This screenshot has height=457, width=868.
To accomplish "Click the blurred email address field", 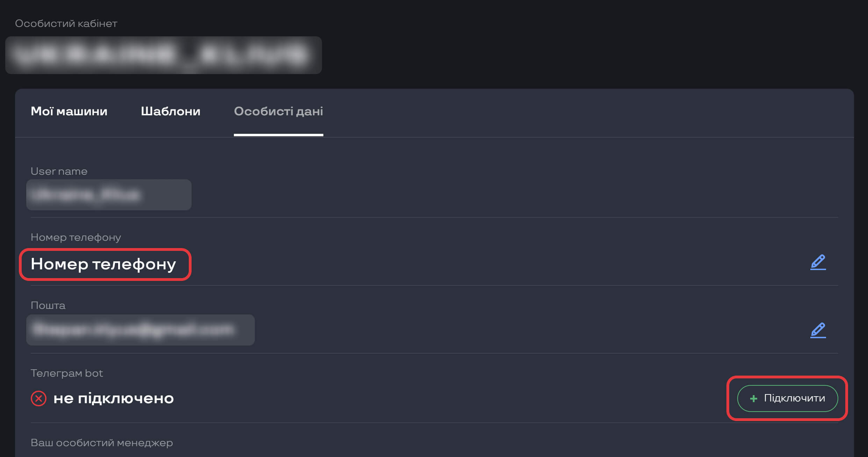I will point(140,330).
